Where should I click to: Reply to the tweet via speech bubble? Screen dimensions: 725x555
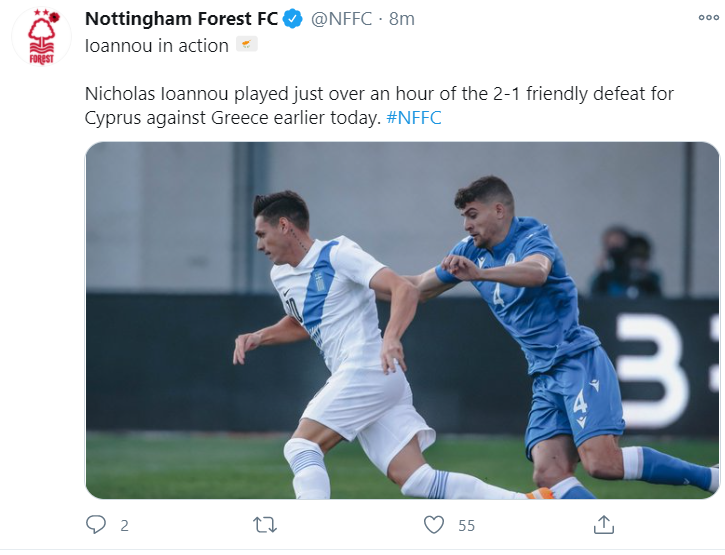96,525
